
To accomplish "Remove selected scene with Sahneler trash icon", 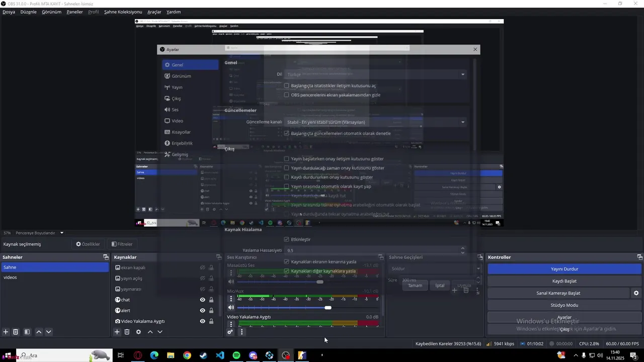I will click(x=16, y=332).
